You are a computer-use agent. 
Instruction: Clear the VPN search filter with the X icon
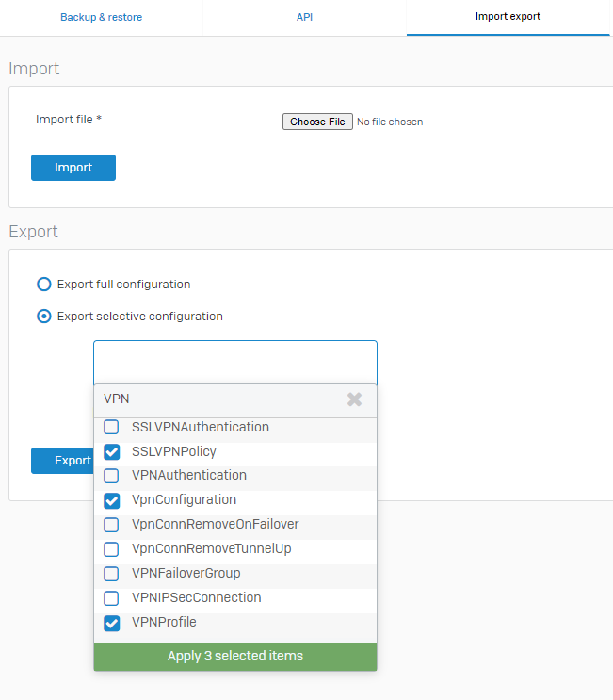tap(354, 399)
